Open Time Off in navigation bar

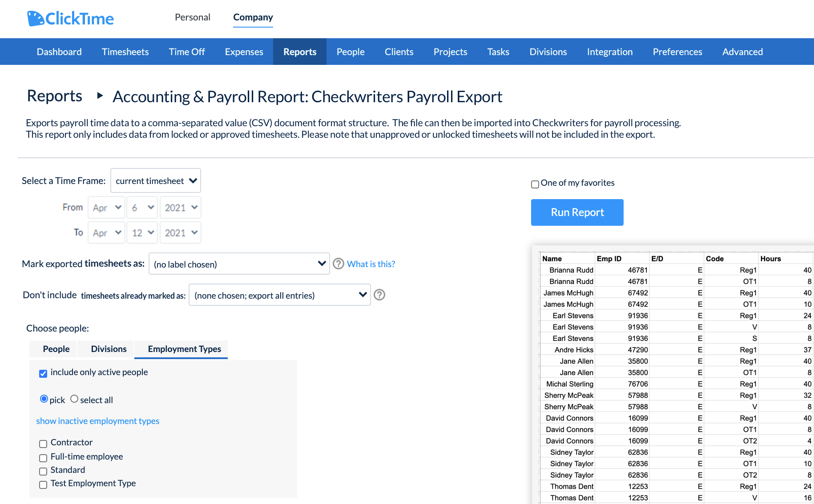coord(187,52)
